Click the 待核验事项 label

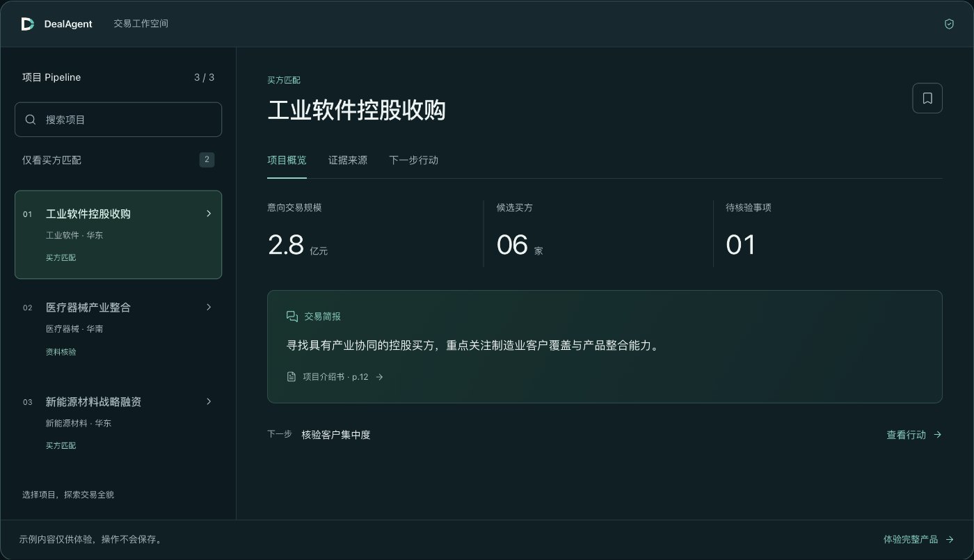749,207
